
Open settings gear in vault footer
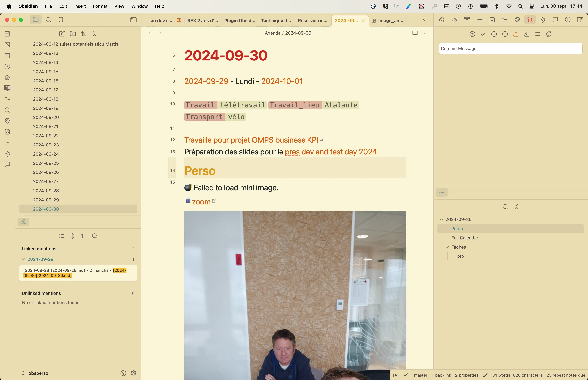coord(134,373)
